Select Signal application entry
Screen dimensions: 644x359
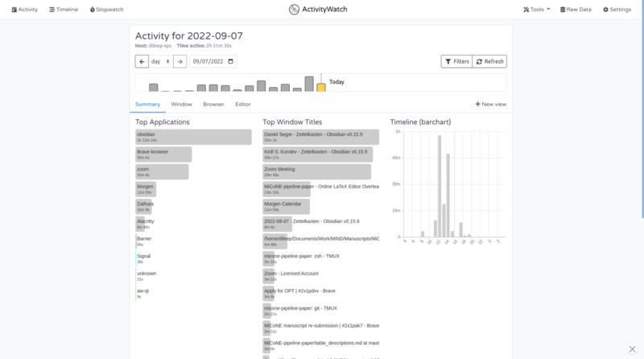coord(143,258)
